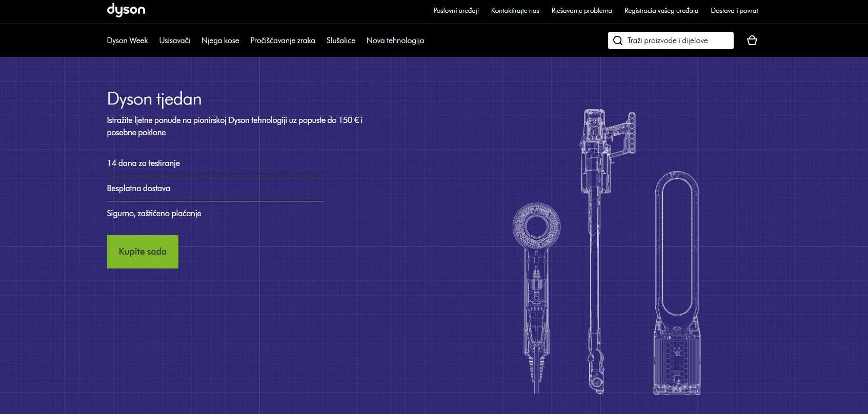This screenshot has width=868, height=414.
Task: Open the Usisavači menu
Action: [174, 40]
